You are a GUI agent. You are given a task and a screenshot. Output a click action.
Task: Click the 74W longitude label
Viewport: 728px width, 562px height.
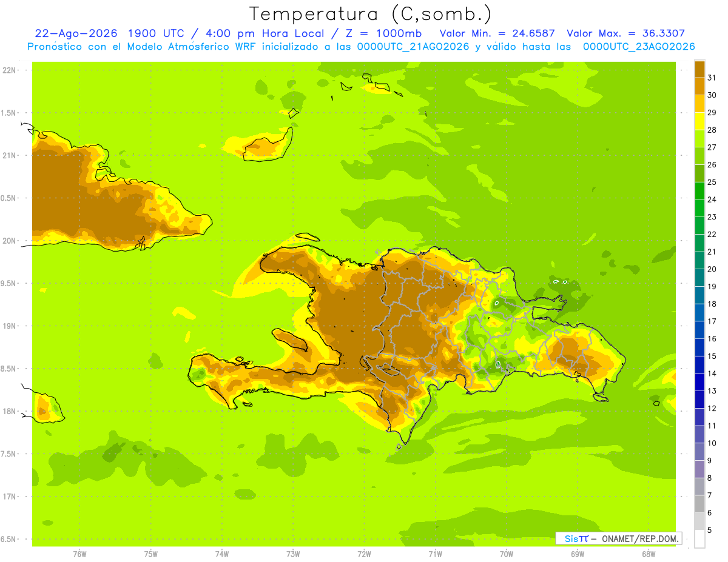pyautogui.click(x=222, y=554)
